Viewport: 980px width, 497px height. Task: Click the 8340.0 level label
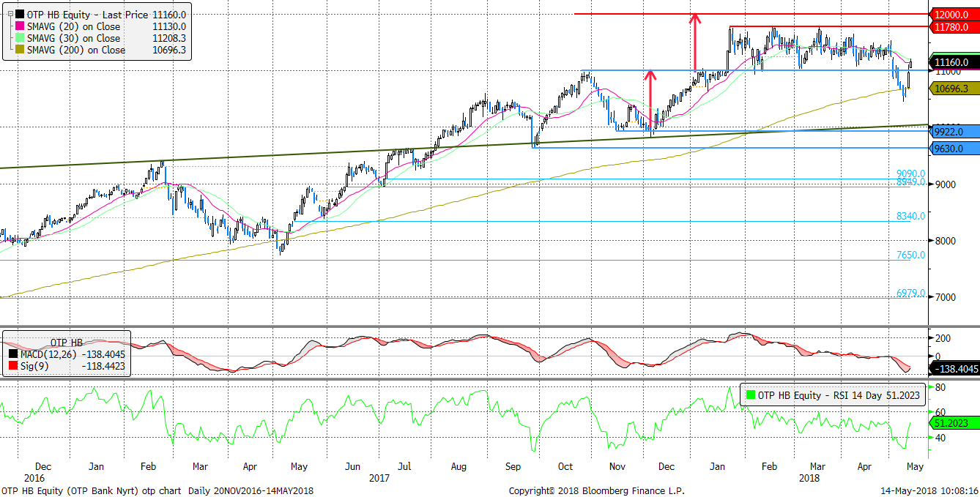(910, 216)
